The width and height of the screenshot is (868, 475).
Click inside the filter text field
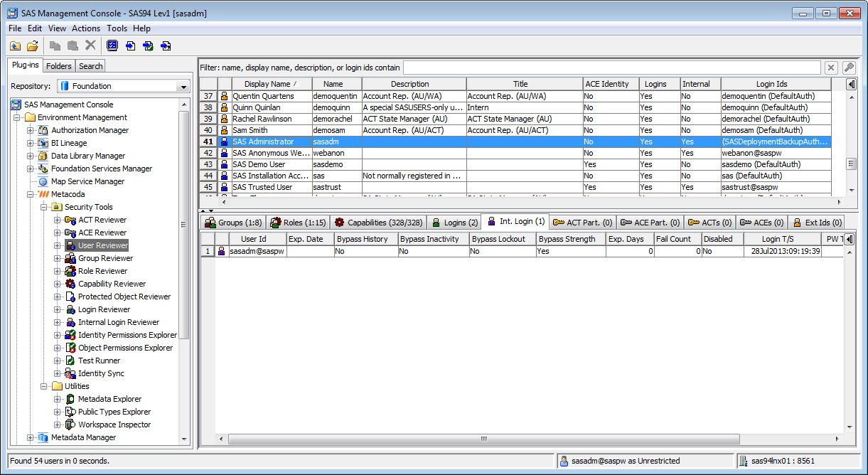611,68
